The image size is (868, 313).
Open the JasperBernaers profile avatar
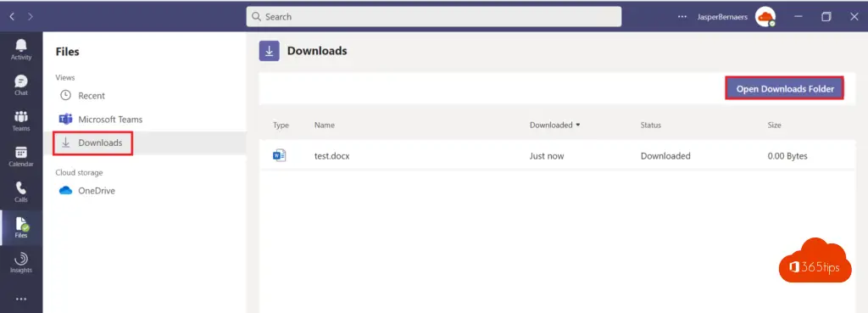(765, 17)
